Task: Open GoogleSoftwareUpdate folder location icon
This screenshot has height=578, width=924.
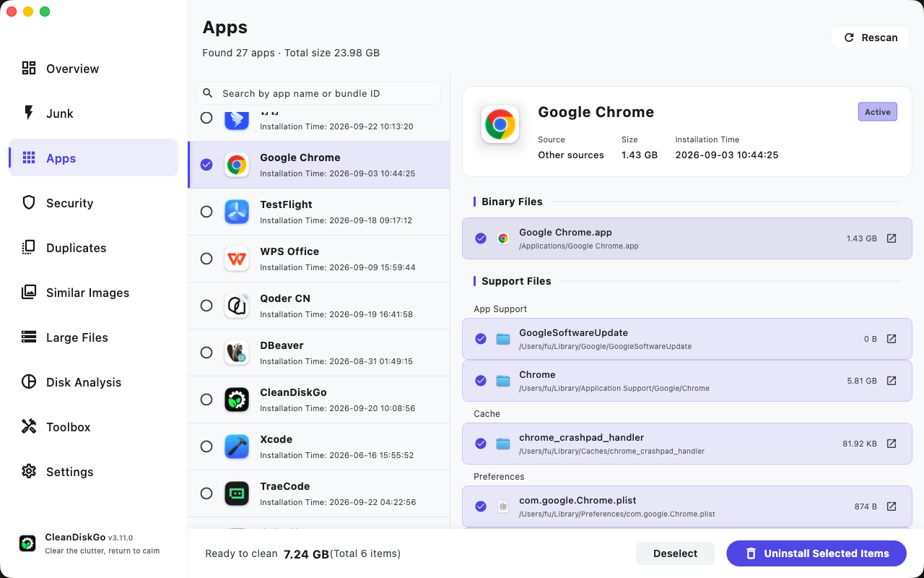Action: point(892,339)
